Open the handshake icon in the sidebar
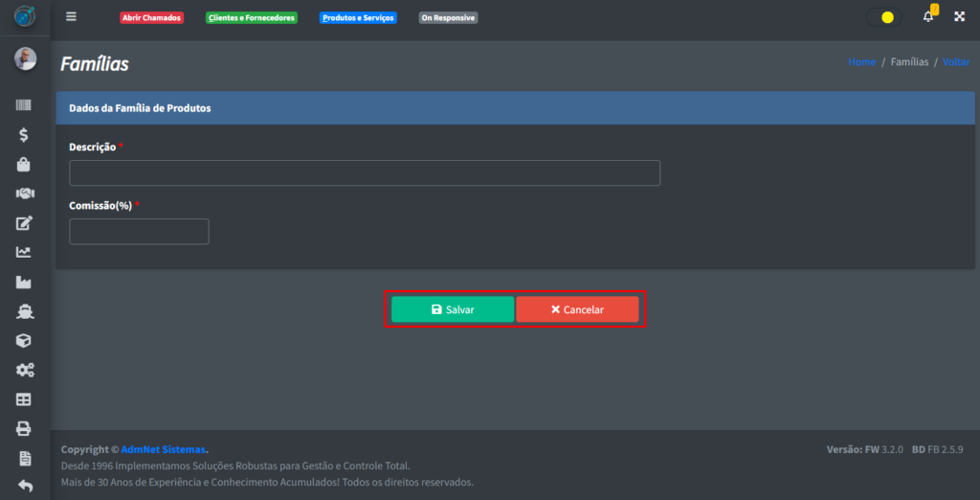Screen dimensions: 980x500 point(25,193)
